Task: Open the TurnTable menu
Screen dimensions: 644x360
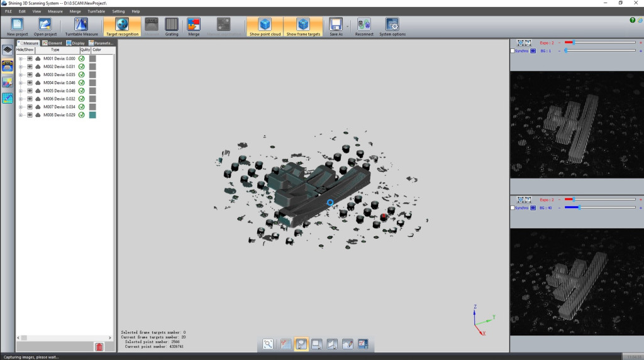Action: coord(96,11)
